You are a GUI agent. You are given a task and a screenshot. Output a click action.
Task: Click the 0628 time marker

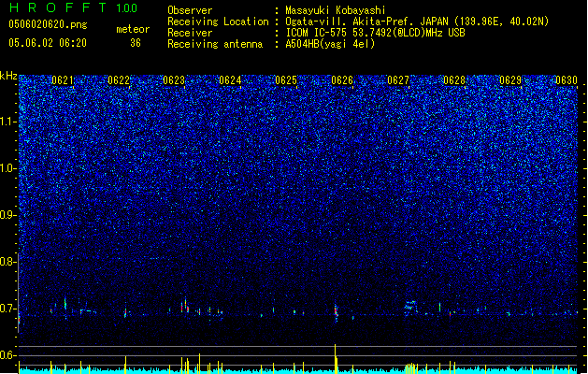[454, 79]
